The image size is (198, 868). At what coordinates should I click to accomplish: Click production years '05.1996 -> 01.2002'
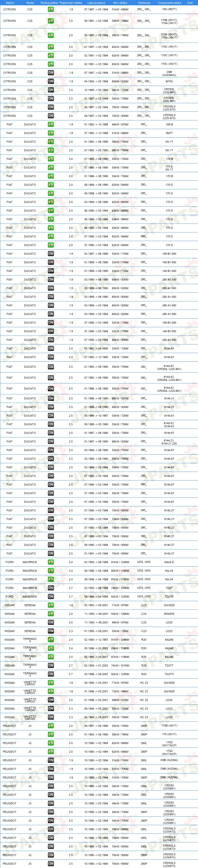(x=96, y=649)
